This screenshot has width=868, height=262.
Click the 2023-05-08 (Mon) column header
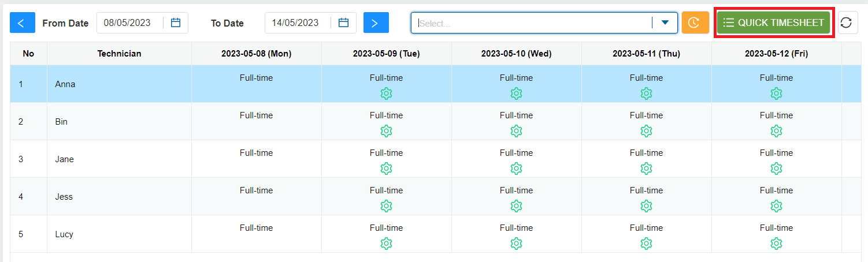point(257,54)
